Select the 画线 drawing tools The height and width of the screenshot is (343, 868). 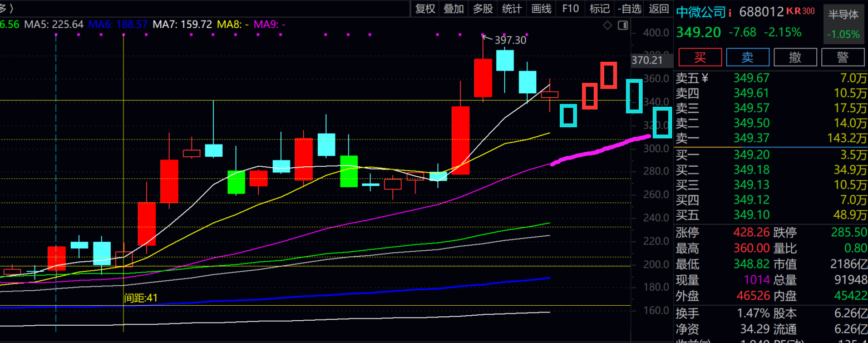click(541, 8)
